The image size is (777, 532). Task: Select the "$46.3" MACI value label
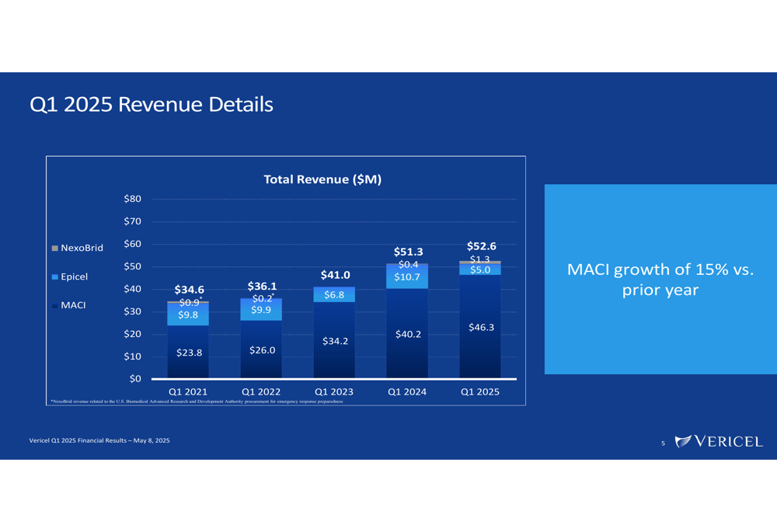tap(481, 327)
